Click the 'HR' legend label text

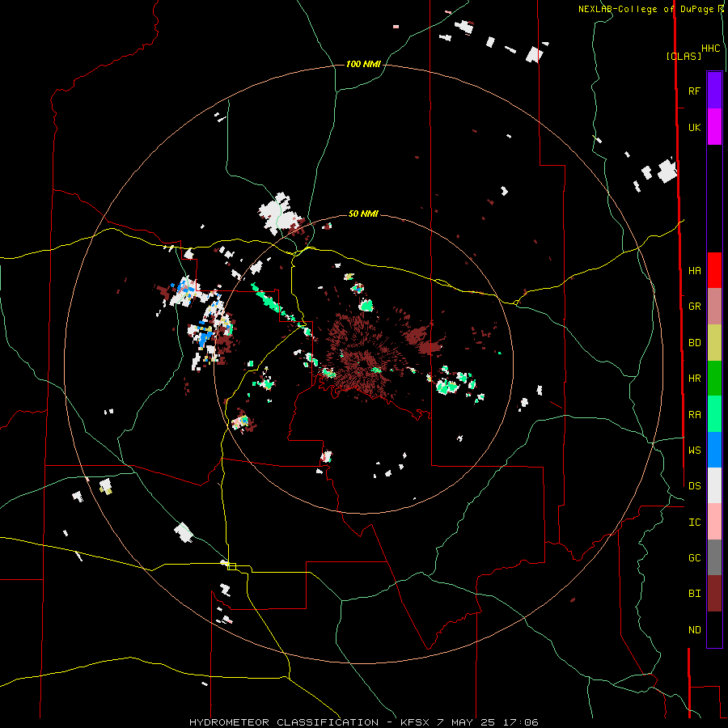(694, 379)
